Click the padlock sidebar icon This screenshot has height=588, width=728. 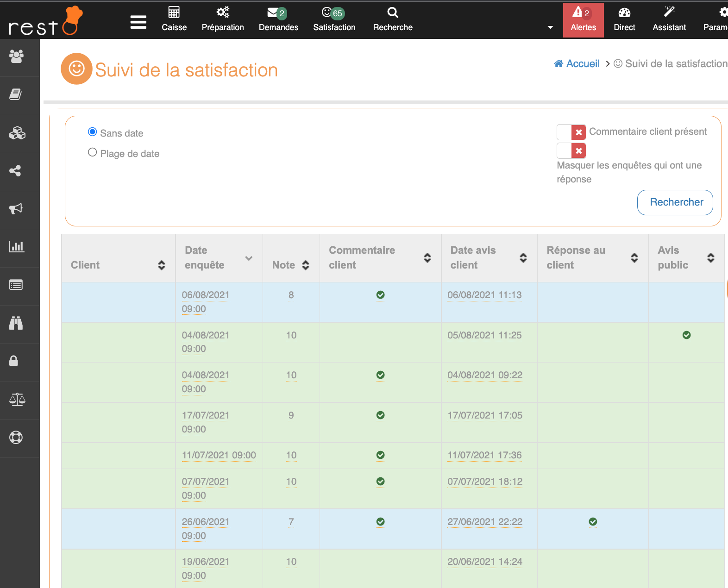14,361
